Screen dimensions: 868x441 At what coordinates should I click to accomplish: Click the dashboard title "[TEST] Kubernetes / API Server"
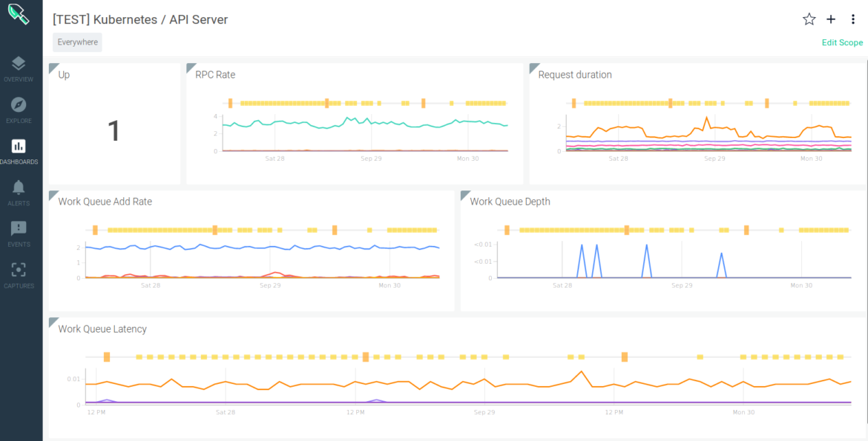pos(141,19)
